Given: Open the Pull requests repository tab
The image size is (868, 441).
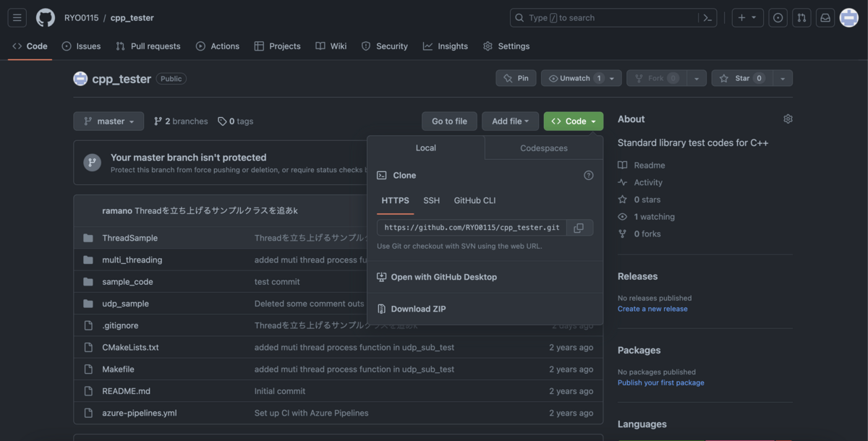Looking at the screenshot, I should [x=148, y=46].
